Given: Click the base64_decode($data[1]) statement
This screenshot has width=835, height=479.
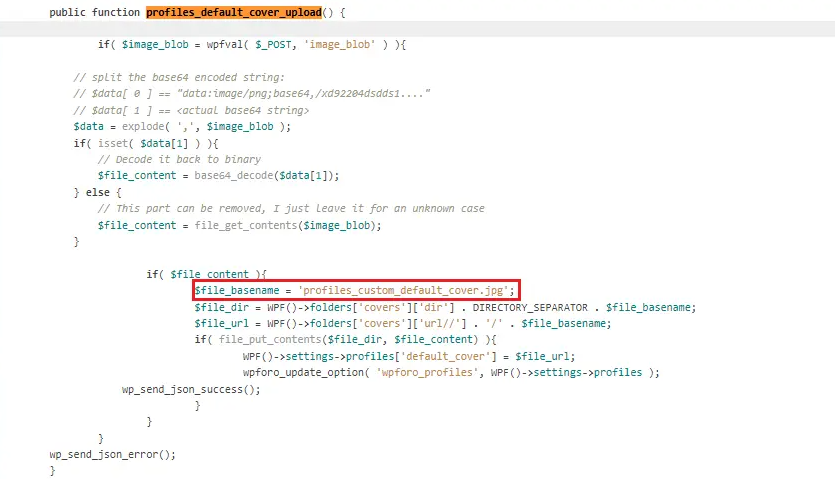Looking at the screenshot, I should point(218,176).
